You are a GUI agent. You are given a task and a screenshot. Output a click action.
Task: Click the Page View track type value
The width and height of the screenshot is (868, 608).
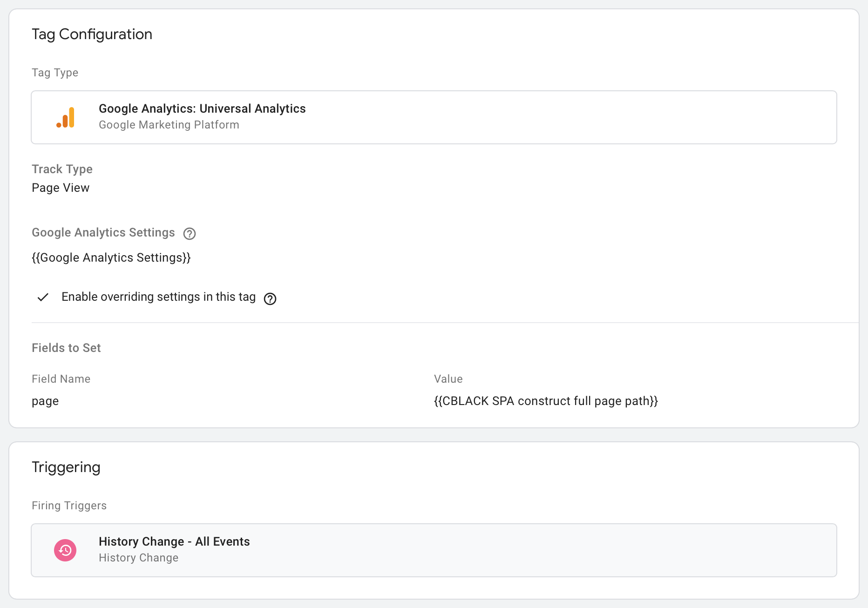[61, 188]
